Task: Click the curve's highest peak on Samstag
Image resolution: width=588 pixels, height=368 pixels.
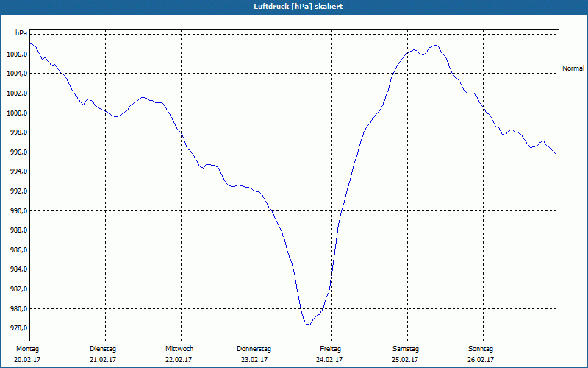Action: pyautogui.click(x=435, y=45)
